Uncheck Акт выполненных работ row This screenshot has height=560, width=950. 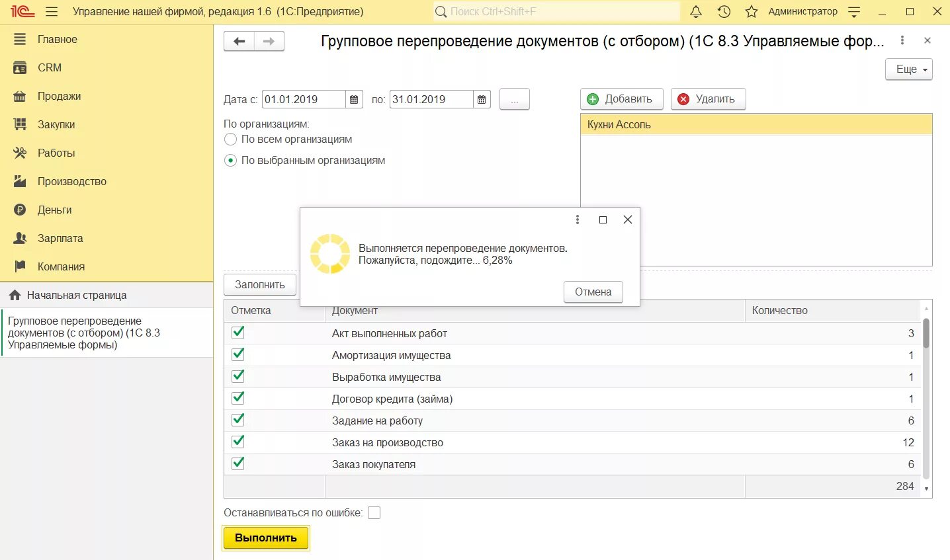[238, 333]
